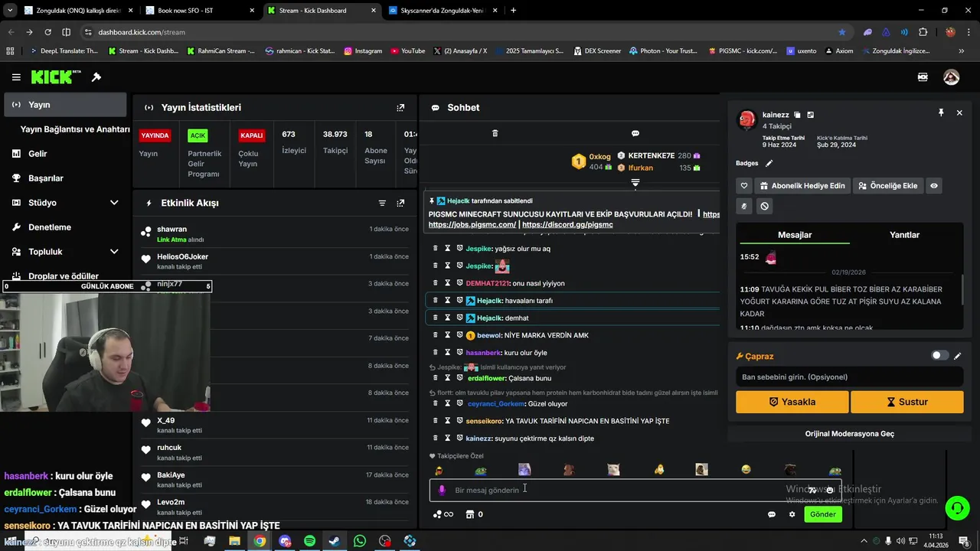Pin the kainezz user card
980x551 pixels.
click(x=941, y=112)
